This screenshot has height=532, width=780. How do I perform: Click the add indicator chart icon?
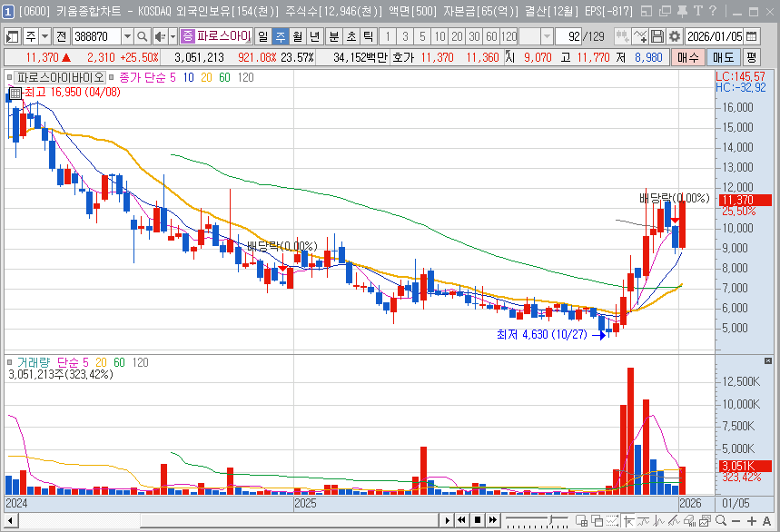coord(640,36)
